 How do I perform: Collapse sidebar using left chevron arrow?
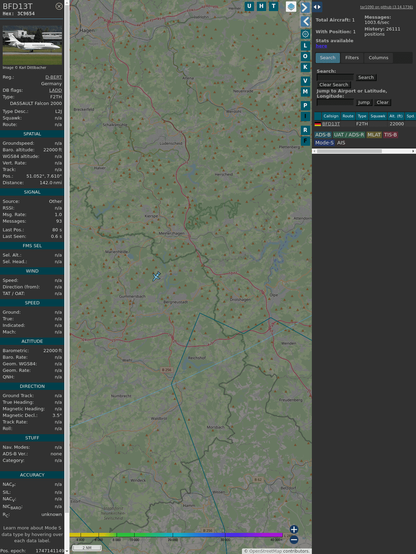tap(305, 22)
